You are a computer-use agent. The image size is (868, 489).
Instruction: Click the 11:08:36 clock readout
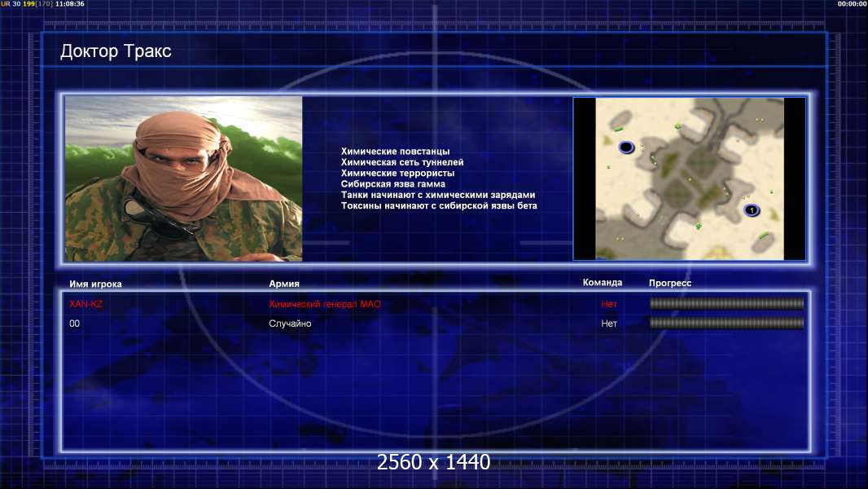70,4
